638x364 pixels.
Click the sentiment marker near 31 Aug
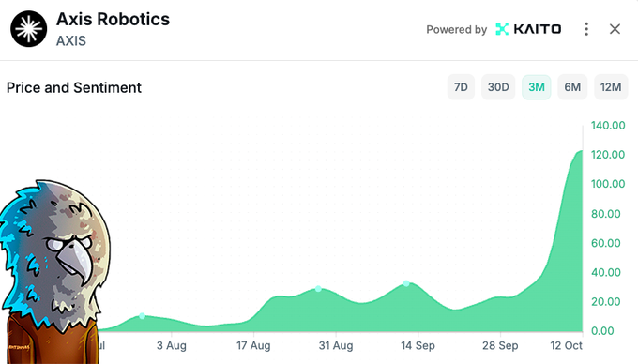pos(318,289)
